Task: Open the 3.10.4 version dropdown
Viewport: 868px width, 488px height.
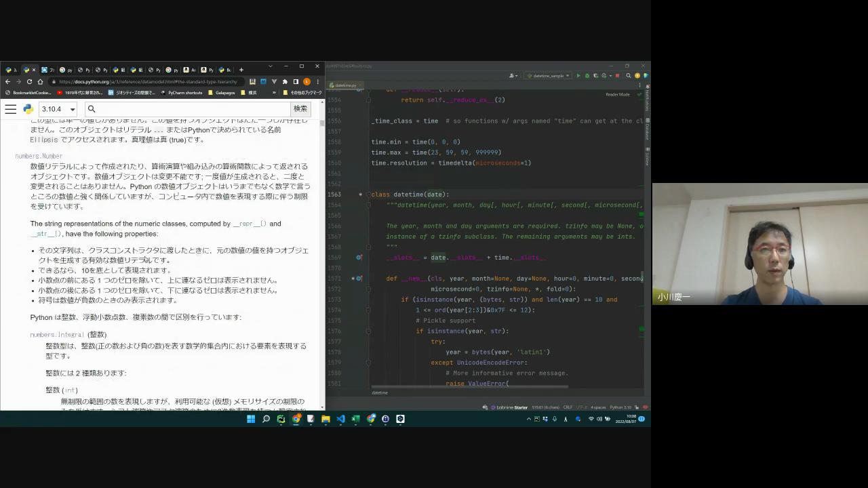Action: [58, 108]
